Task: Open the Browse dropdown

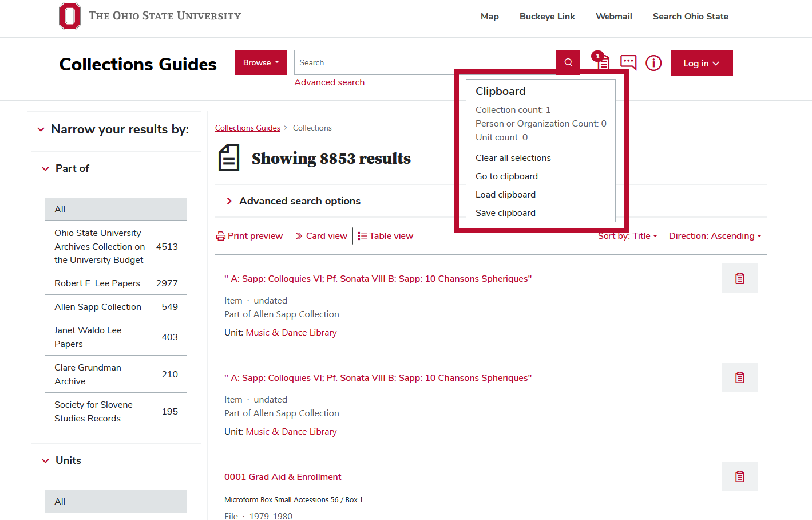Action: click(261, 62)
